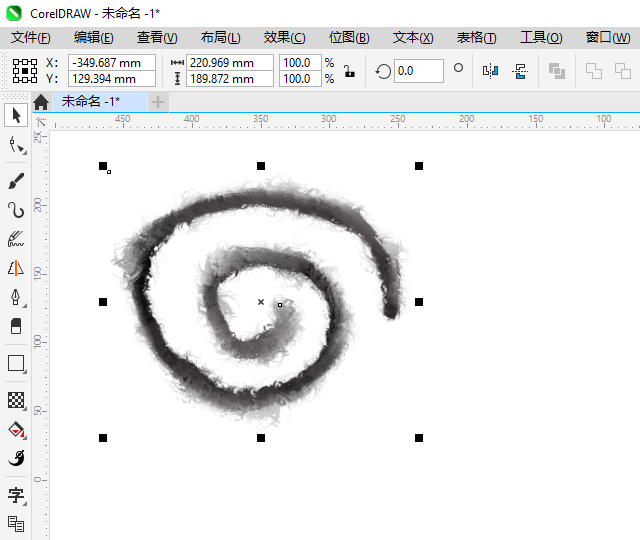
Task: Open the 工具(O) menu
Action: 541,38
